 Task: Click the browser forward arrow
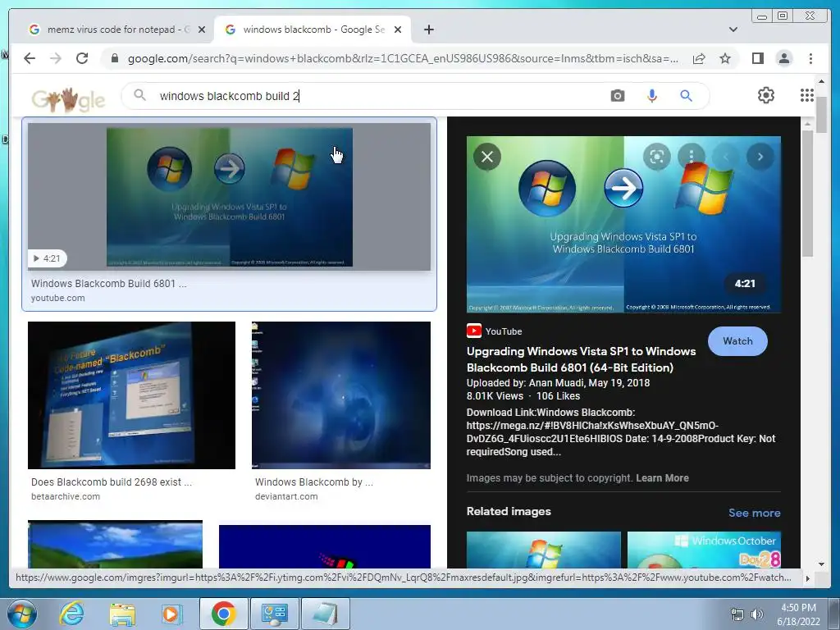coord(56,58)
